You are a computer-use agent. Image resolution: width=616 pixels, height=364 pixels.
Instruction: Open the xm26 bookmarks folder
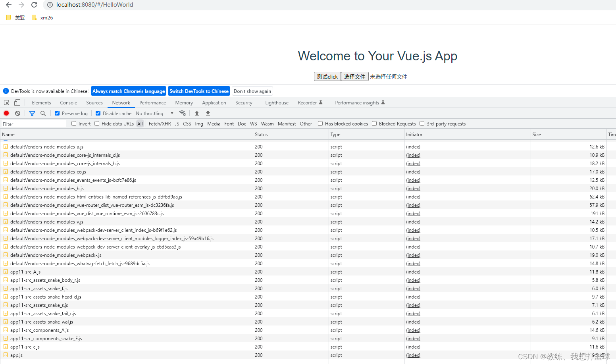(x=42, y=17)
